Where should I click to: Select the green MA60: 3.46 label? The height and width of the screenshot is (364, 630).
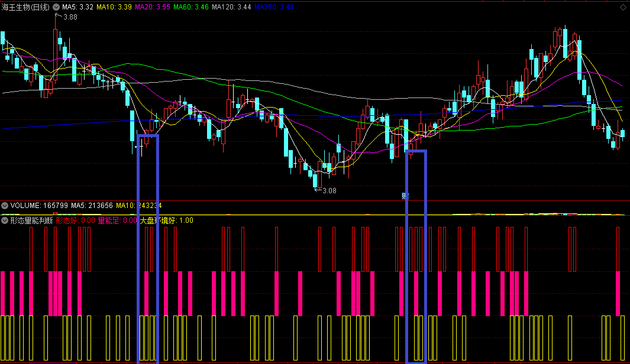point(191,7)
